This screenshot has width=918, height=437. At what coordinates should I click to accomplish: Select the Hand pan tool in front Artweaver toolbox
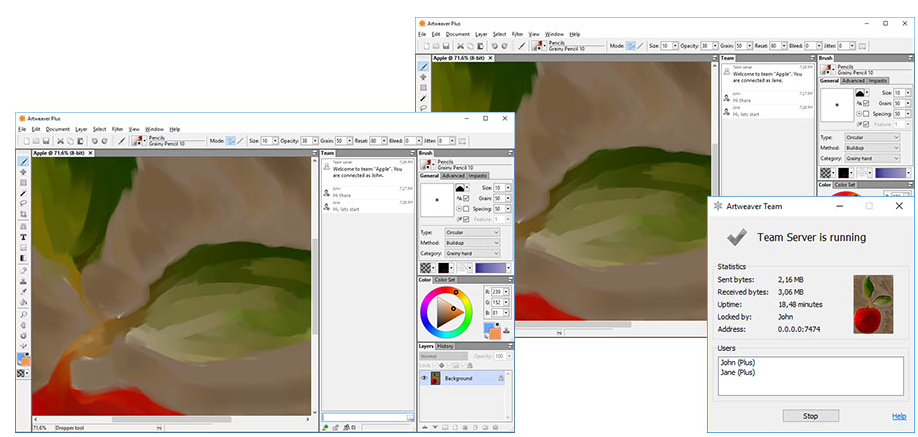click(x=24, y=325)
